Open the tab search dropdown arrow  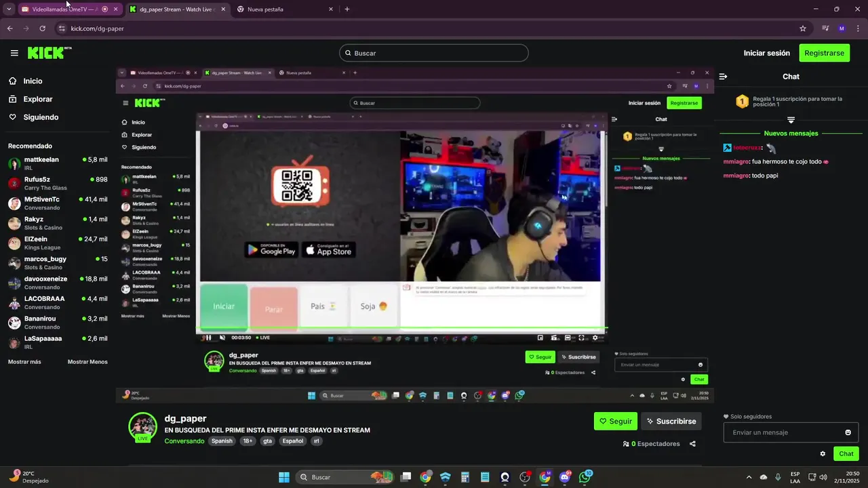[9, 9]
